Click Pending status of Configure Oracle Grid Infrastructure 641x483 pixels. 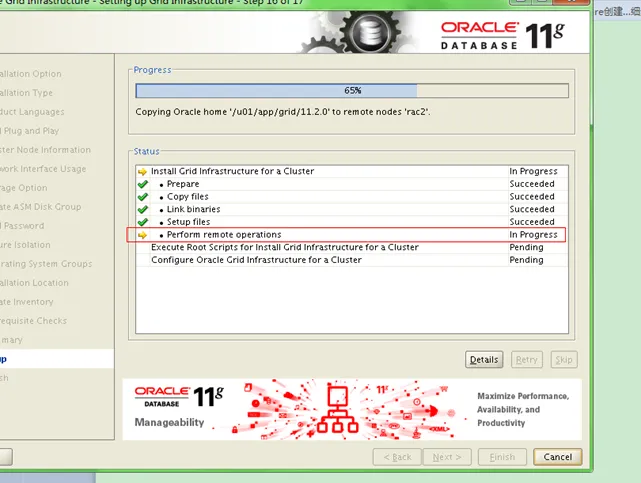[526, 260]
